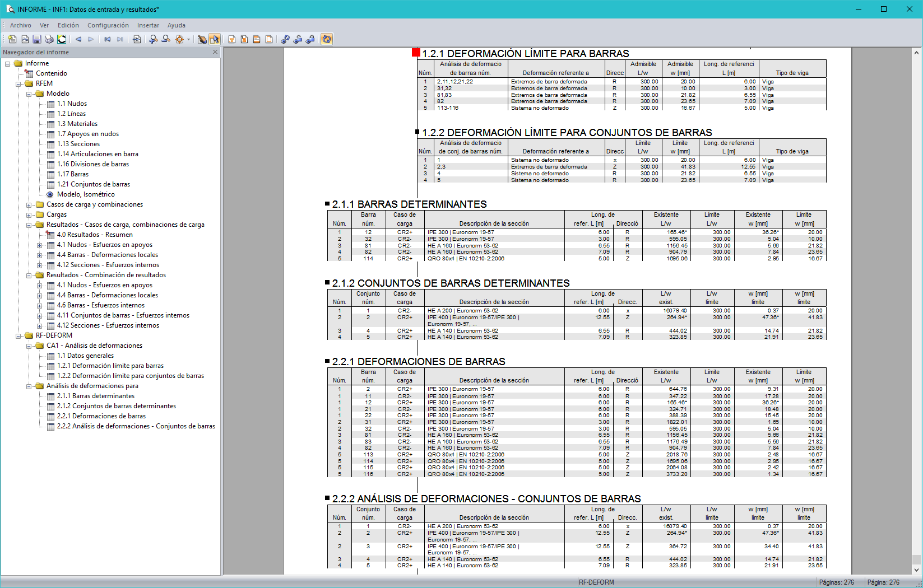Expand Casos de carga y combinaciones
This screenshot has width=923, height=588.
[29, 204]
